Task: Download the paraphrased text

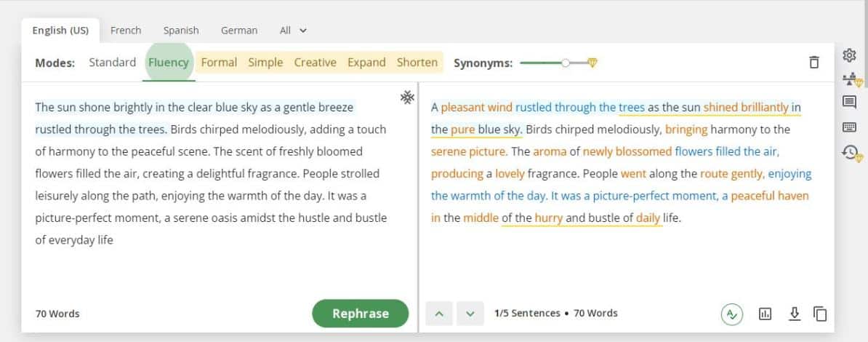Action: [x=795, y=314]
